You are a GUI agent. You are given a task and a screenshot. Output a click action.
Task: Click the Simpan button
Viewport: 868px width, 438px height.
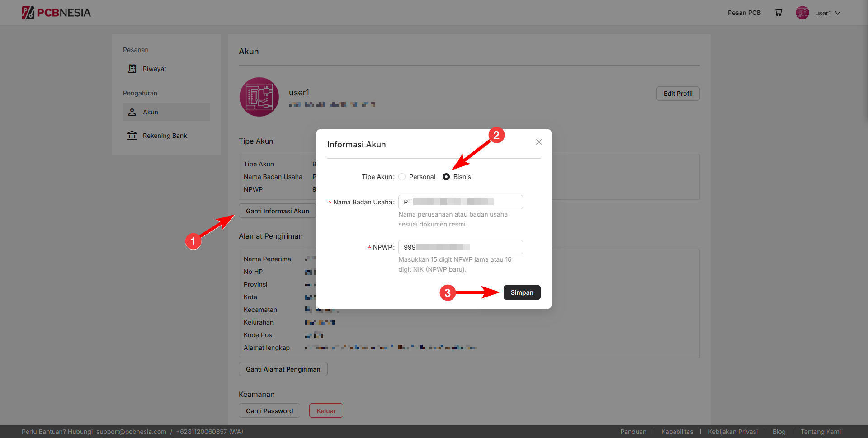[x=522, y=292]
